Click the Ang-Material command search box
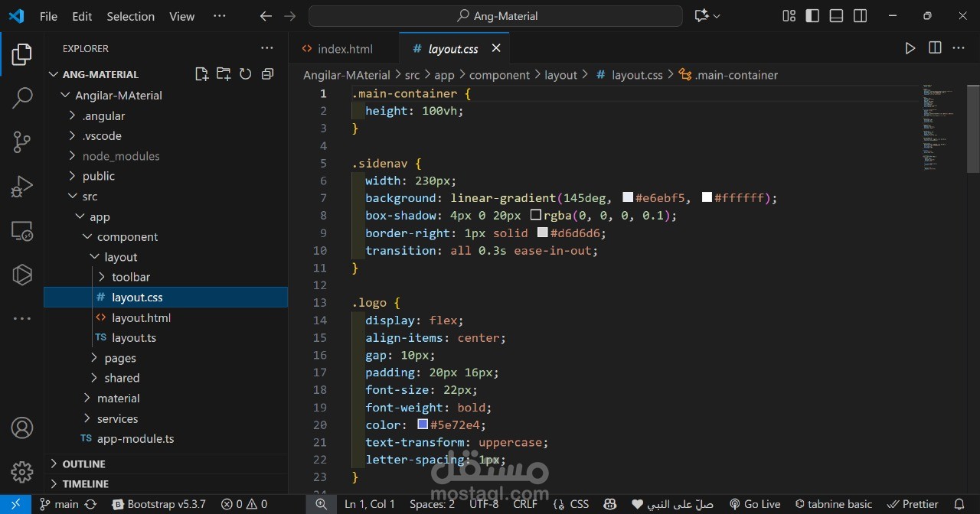980x514 pixels. [x=495, y=16]
